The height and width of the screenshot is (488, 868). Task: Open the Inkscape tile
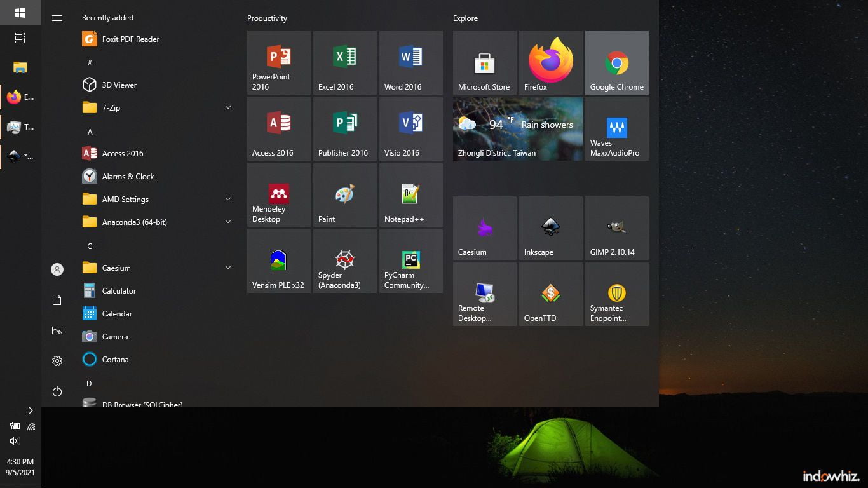point(551,228)
